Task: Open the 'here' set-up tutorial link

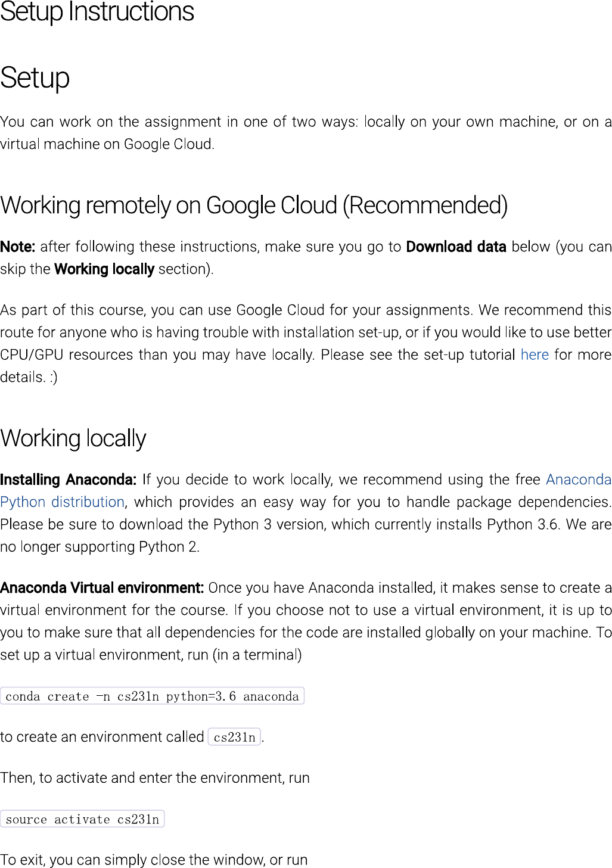Action: tap(534, 355)
